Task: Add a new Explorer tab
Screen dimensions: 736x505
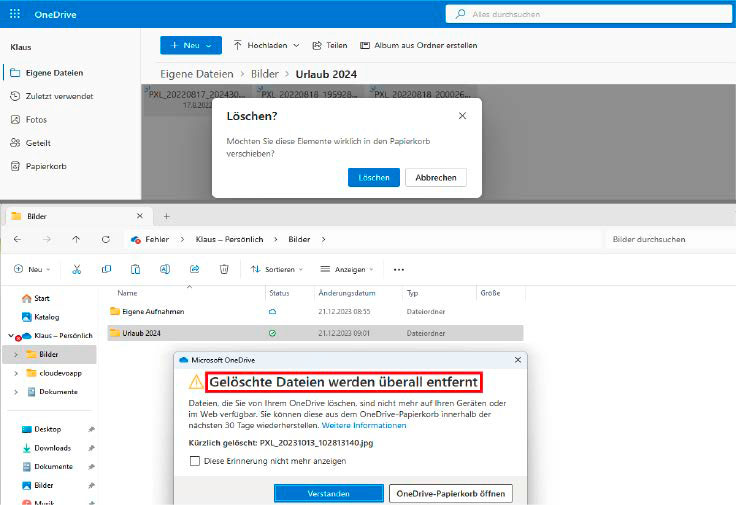Action: [166, 216]
